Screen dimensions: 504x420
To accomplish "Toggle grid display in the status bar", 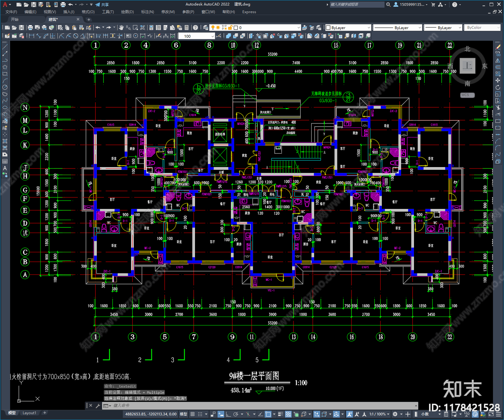I will [x=192, y=414].
